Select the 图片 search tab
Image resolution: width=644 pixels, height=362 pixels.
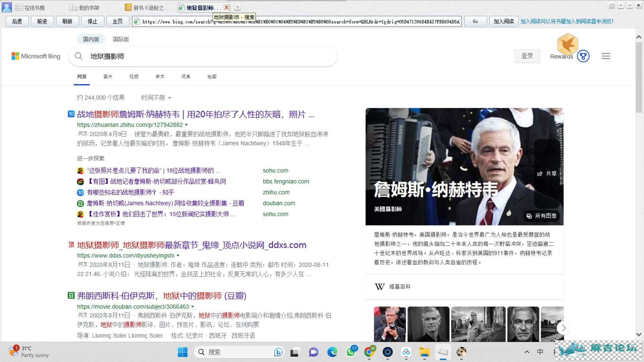coord(108,76)
